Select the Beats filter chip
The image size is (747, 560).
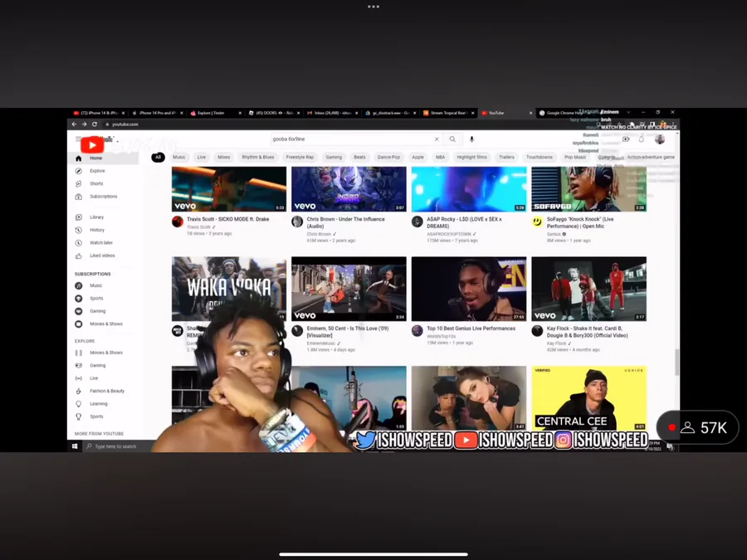pos(359,157)
